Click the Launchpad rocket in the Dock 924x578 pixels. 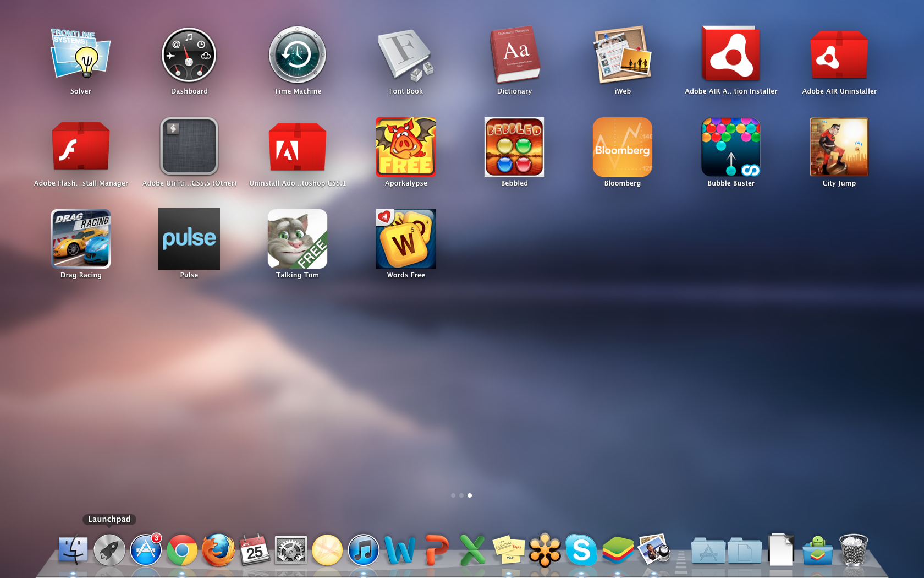pos(109,550)
